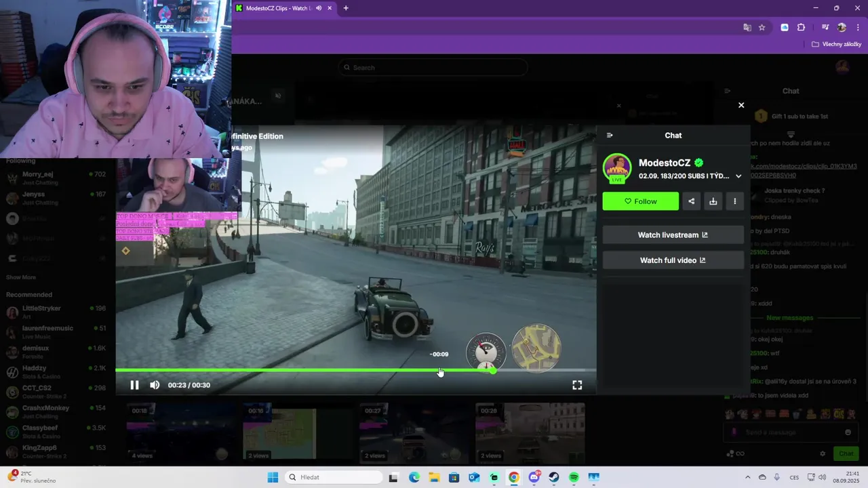This screenshot has width=868, height=488.
Task: Click Show More under Following
Action: click(21, 277)
